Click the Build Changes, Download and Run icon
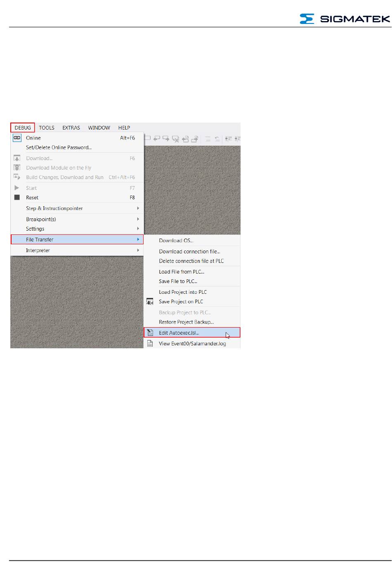The width and height of the screenshot is (392, 574). click(x=17, y=177)
